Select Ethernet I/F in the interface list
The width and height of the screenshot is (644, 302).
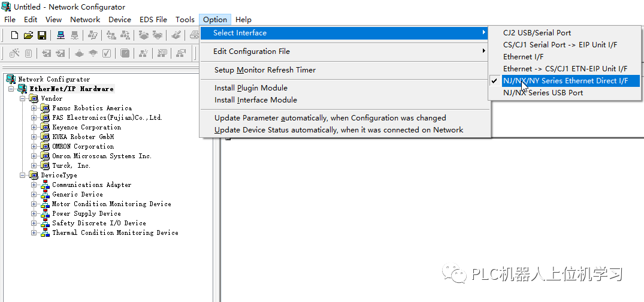pos(523,57)
